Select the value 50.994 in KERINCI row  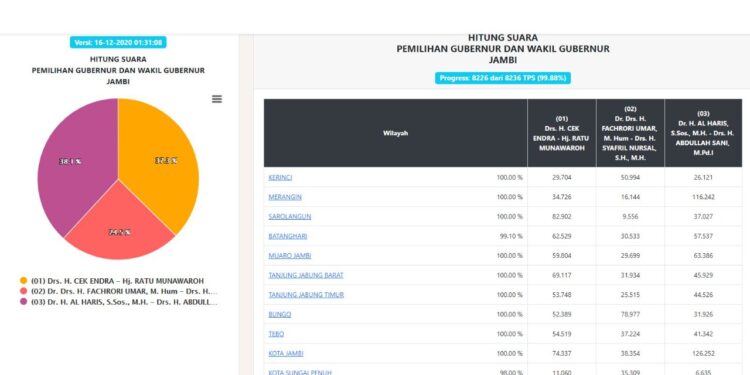tap(630, 177)
